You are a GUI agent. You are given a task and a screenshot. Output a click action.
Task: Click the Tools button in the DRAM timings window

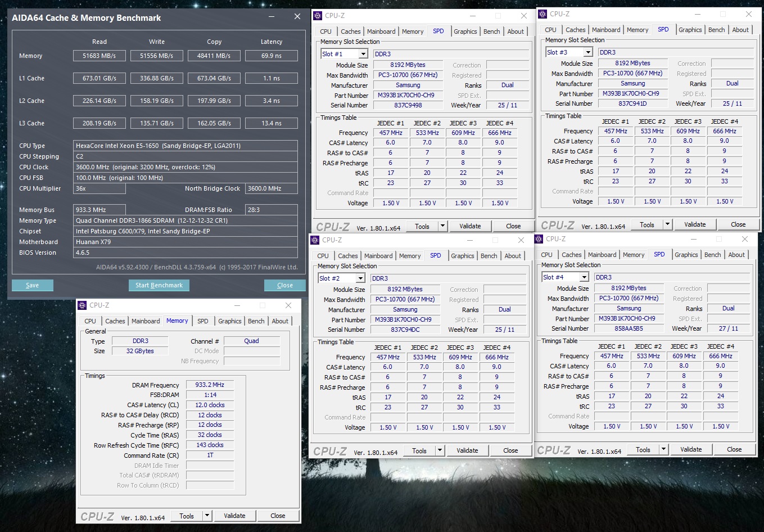187,516
